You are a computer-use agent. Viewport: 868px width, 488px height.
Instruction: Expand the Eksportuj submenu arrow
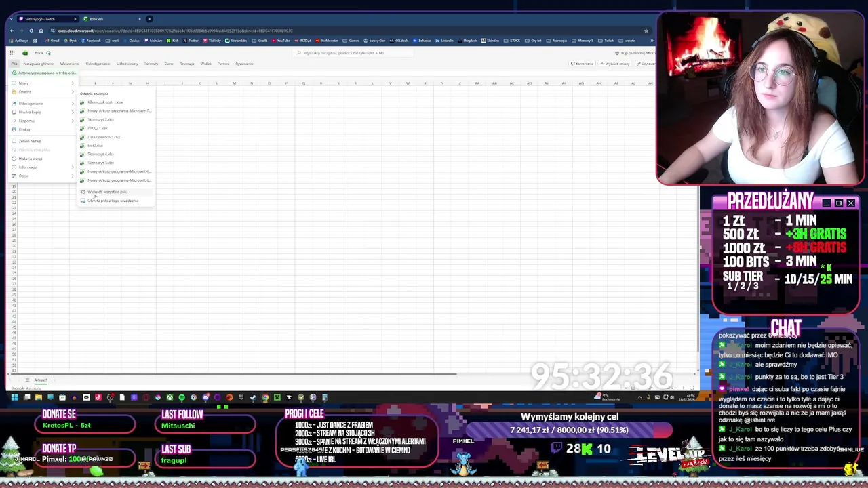pyautogui.click(x=73, y=121)
